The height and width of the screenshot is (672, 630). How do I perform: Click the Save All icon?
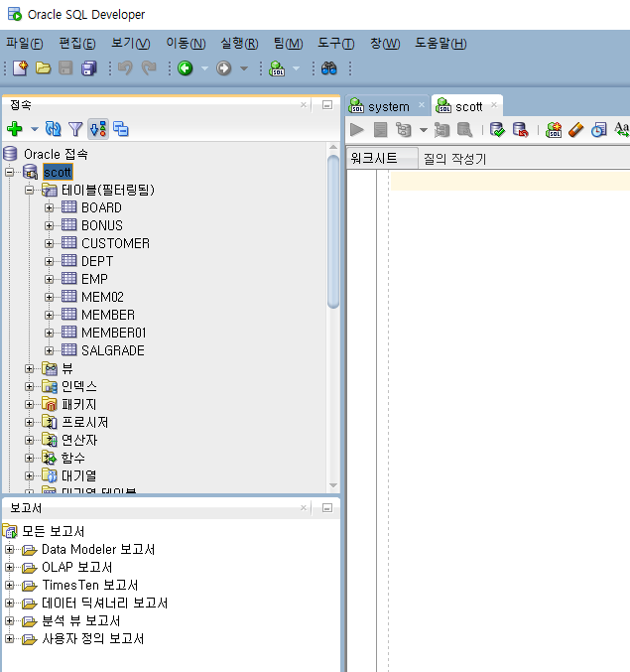(89, 68)
